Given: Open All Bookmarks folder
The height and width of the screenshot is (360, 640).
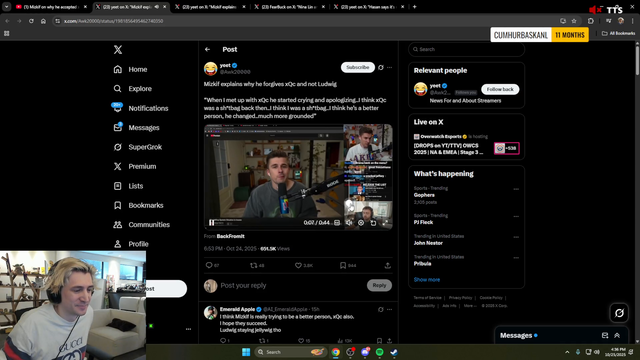Looking at the screenshot, I should click(618, 33).
